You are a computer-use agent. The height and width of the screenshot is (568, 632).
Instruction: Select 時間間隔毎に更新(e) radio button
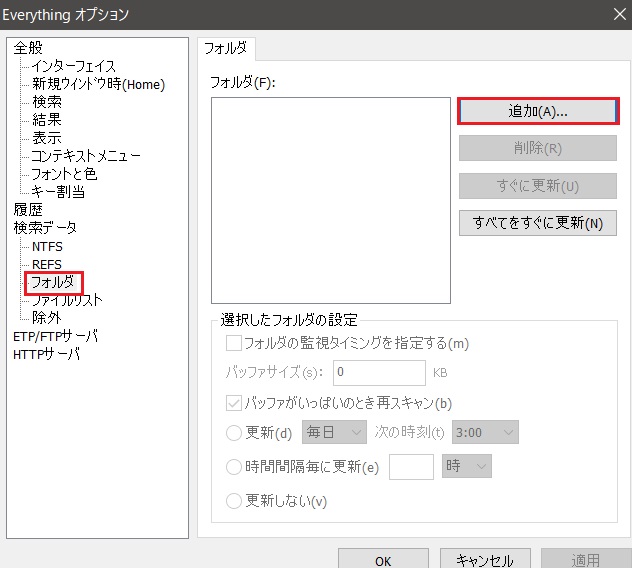[x=234, y=467]
